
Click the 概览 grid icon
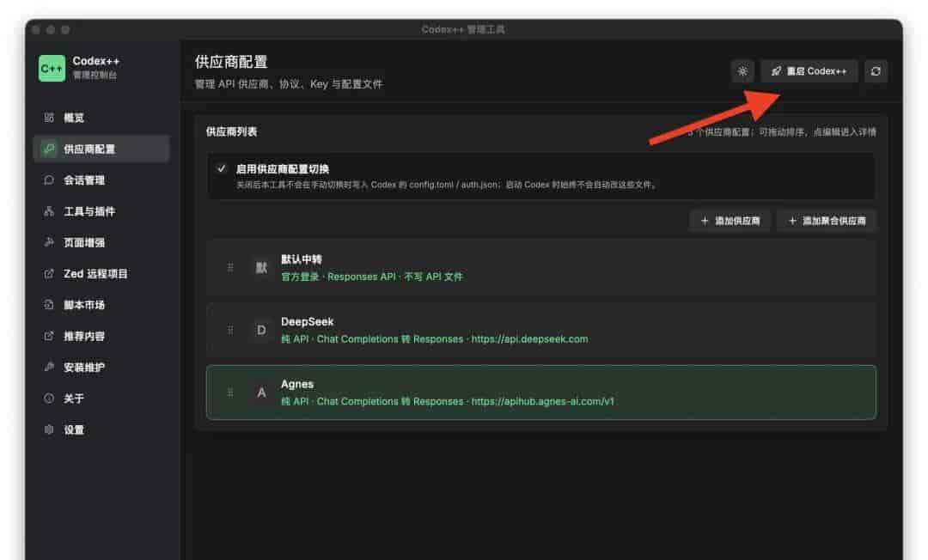click(49, 118)
